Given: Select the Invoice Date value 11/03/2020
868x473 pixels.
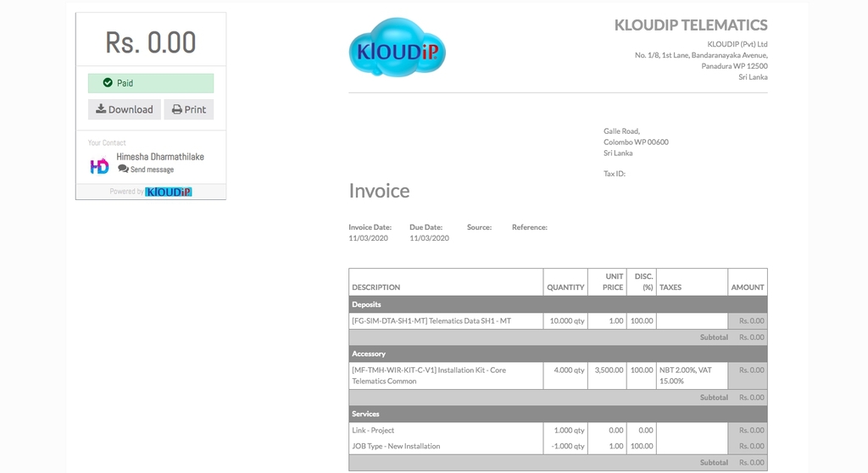Looking at the screenshot, I should (368, 238).
